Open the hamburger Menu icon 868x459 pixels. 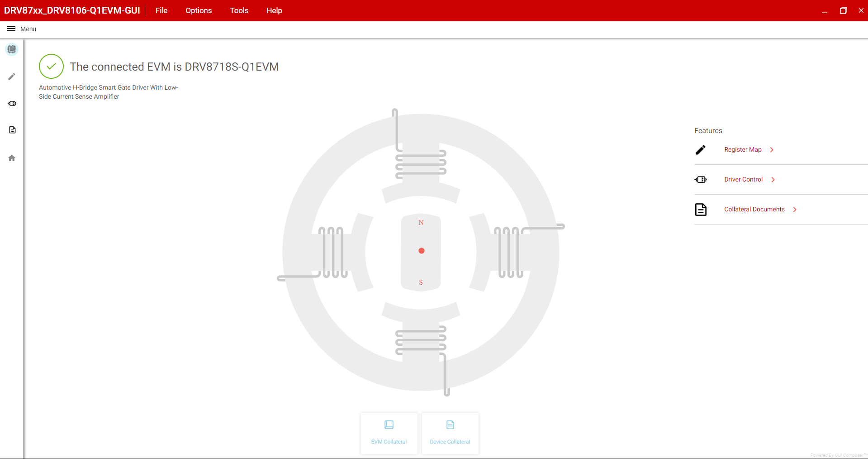point(11,29)
